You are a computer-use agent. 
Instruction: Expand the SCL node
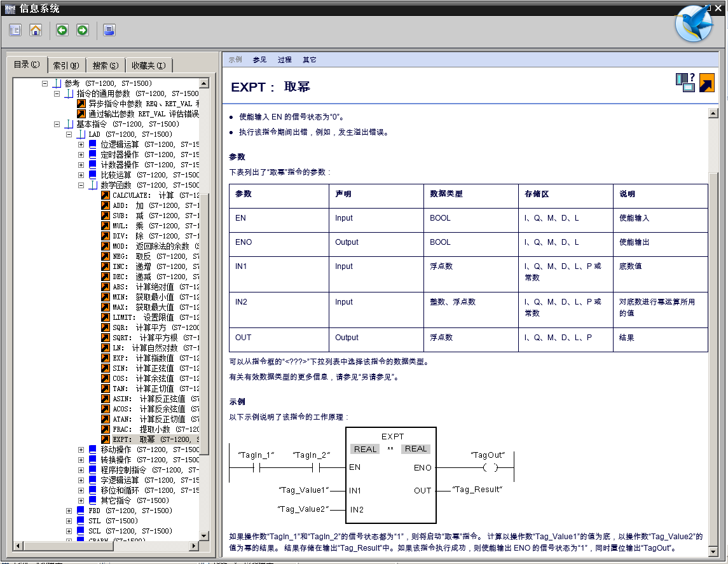(x=69, y=532)
